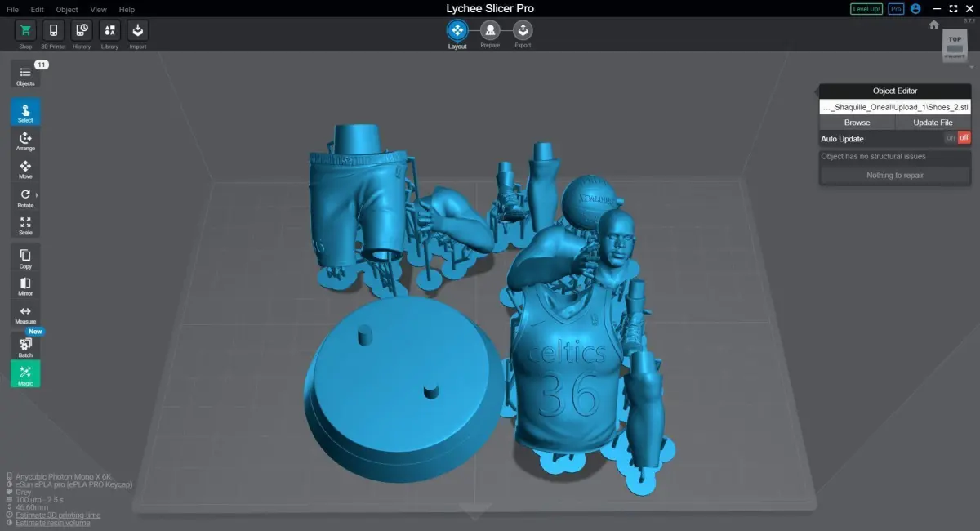Viewport: 980px width, 531px height.
Task: Click the Nothing to repair button
Action: point(895,175)
